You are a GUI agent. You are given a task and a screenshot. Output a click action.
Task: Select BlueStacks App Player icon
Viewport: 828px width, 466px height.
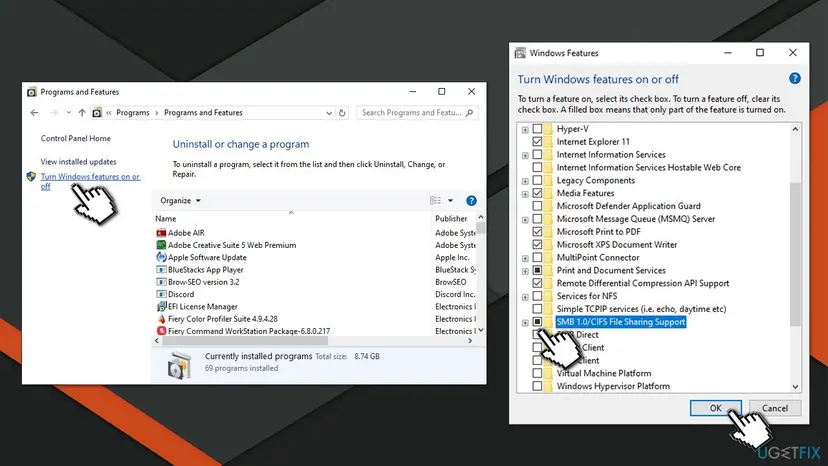[161, 269]
